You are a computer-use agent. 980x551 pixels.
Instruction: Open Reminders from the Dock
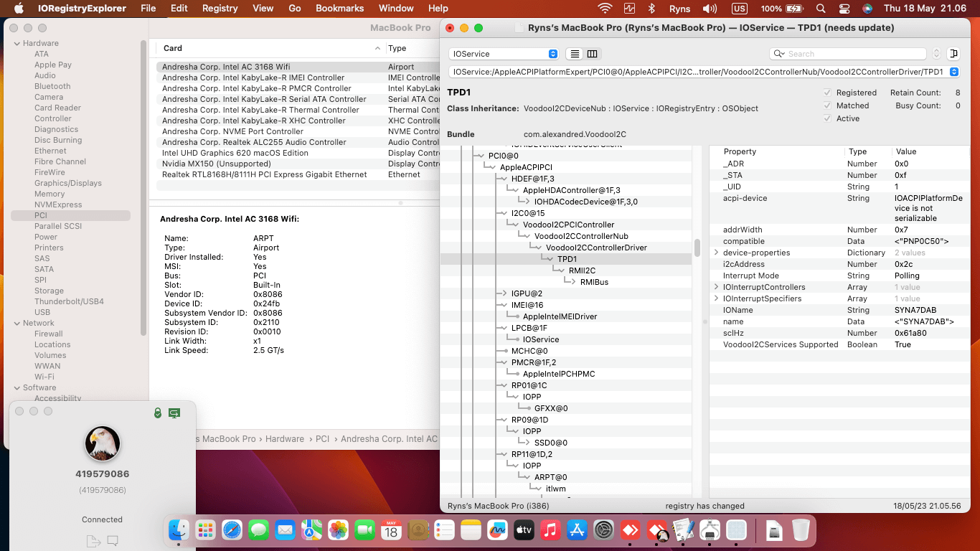coord(444,530)
